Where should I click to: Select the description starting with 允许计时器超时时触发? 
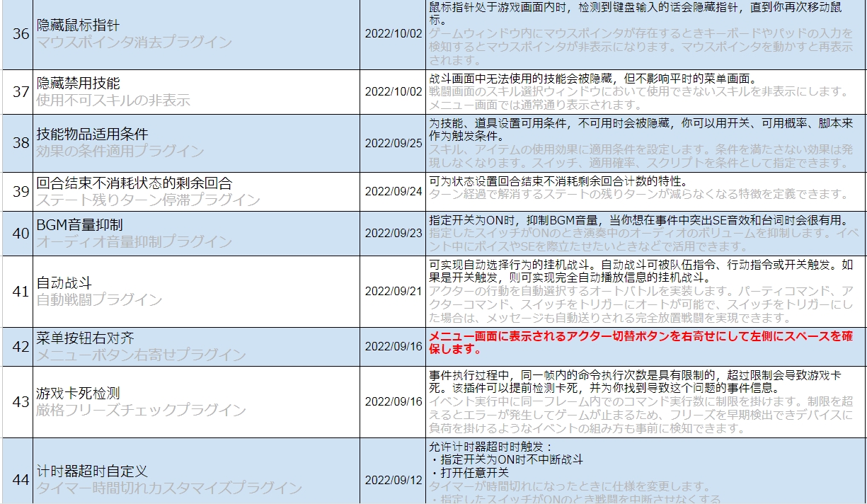[x=507, y=459]
